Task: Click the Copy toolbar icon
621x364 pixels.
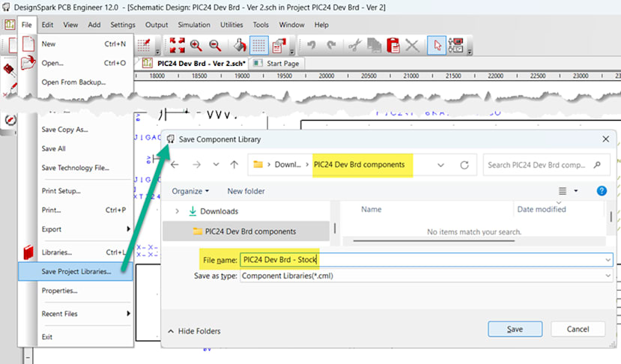Action: 374,46
